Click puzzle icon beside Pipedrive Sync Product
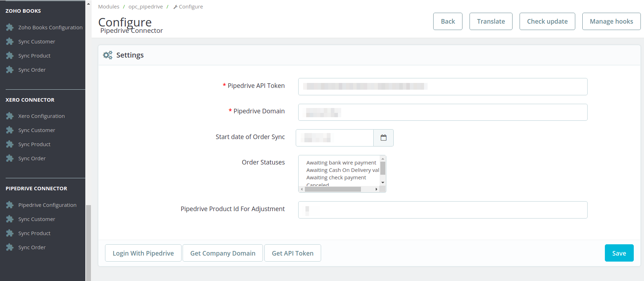The image size is (644, 281). (x=10, y=233)
